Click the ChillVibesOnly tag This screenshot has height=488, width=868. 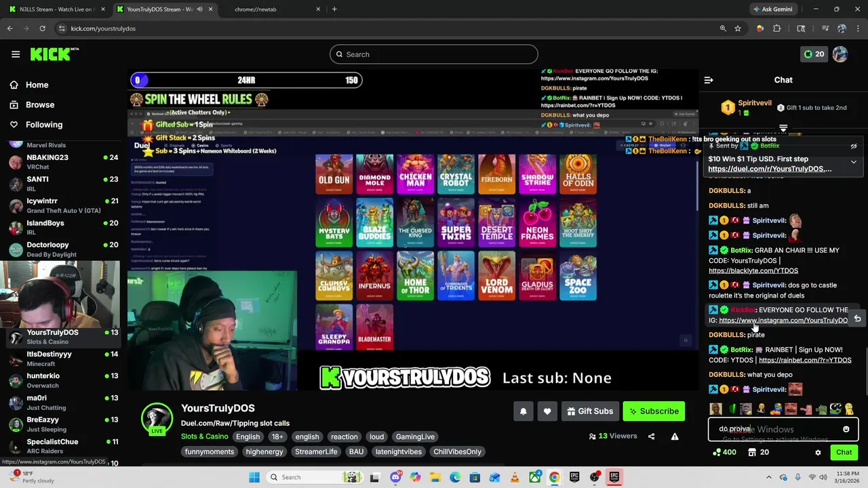(x=457, y=452)
